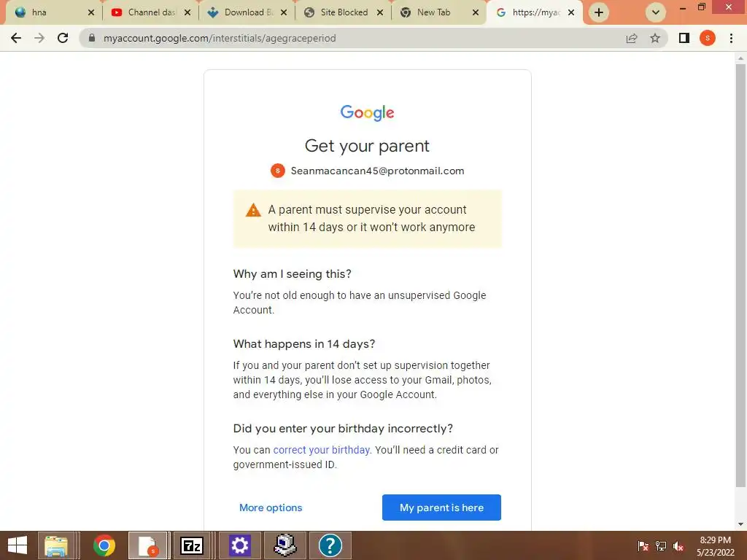Screen dimensions: 747x560
Task: Open a new tab with plus button
Action: tap(599, 12)
